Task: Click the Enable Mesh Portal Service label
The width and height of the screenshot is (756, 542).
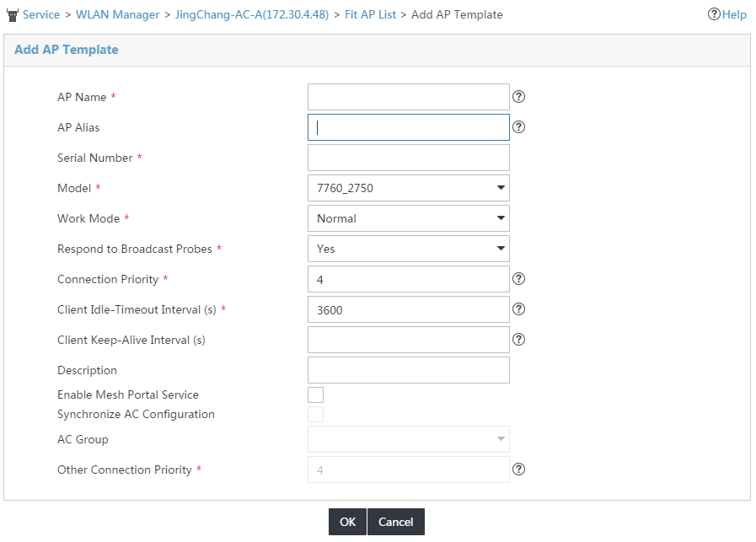Action: coord(128,395)
